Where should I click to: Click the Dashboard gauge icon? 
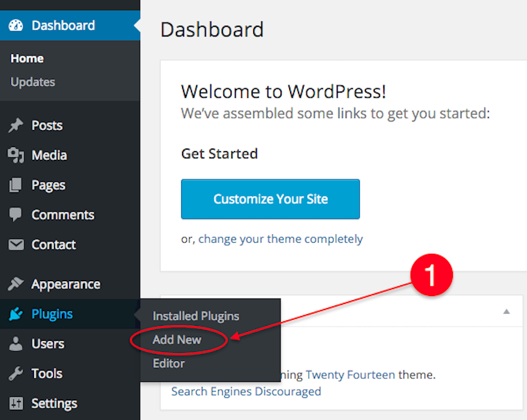(16, 26)
